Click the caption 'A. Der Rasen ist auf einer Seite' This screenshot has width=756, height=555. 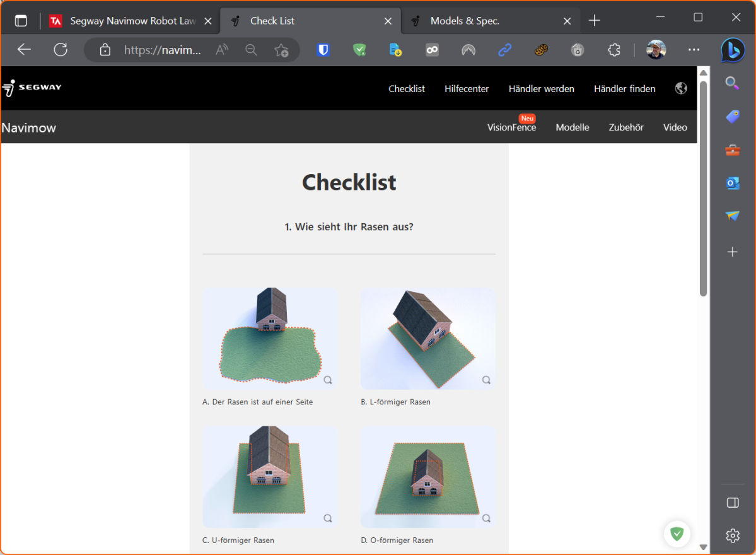257,402
